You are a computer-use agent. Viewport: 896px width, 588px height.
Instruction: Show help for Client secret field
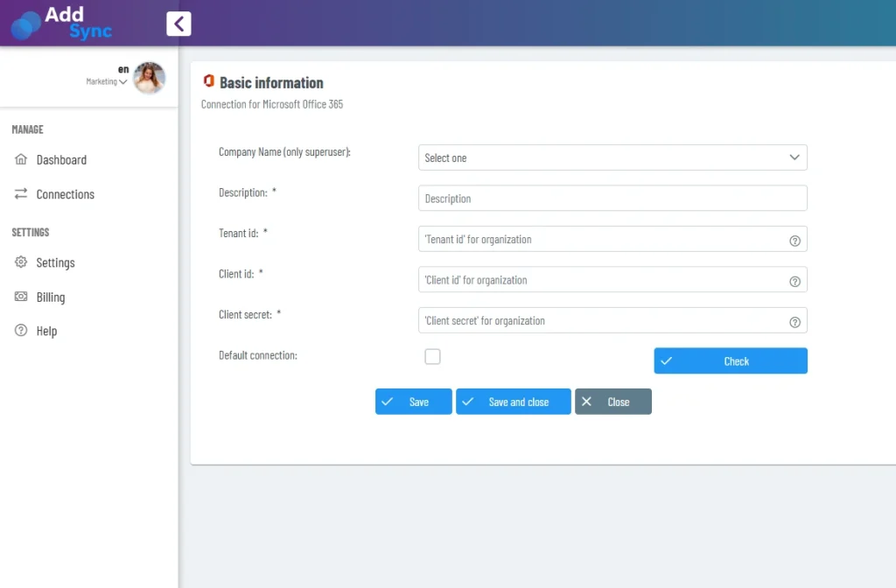(x=794, y=322)
